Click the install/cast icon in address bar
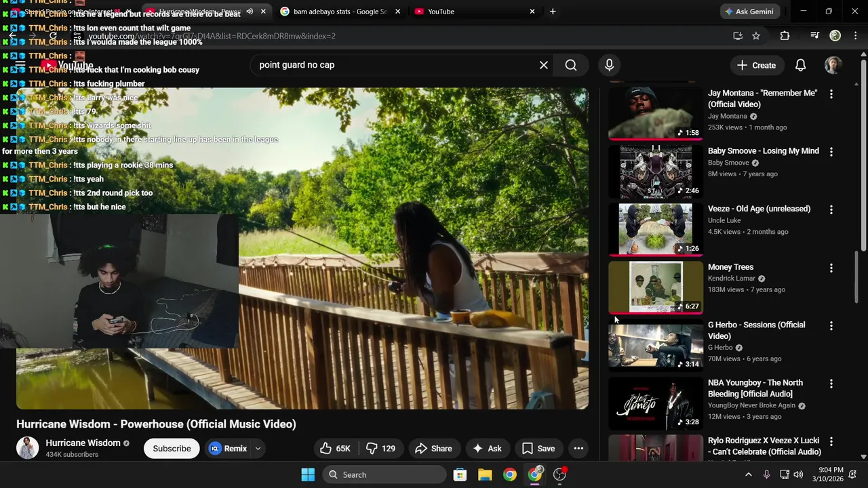The image size is (868, 488). click(738, 36)
